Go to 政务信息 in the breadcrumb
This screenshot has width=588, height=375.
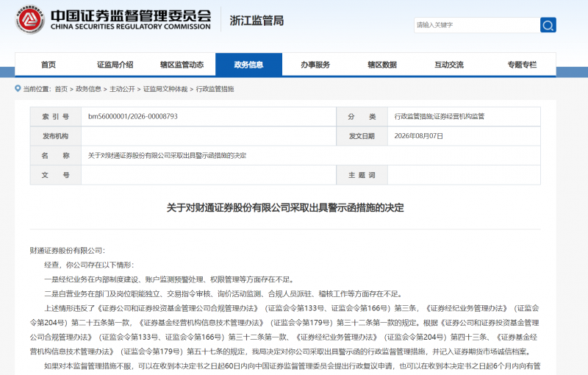(88, 89)
